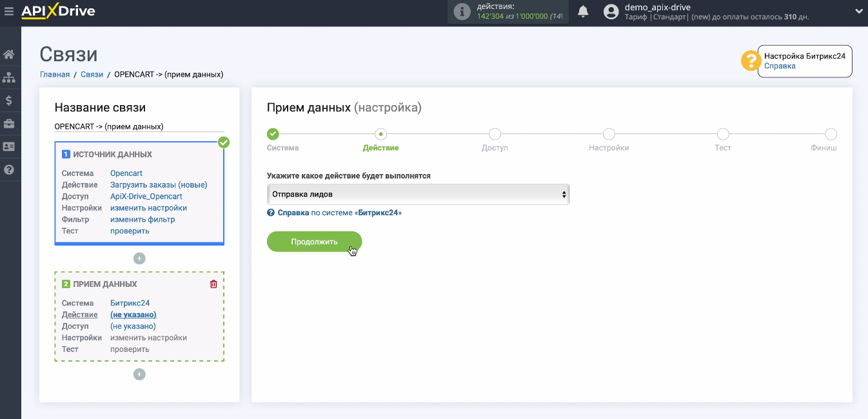Viewport: 868px width, 419px height.
Task: Open the briefcase sidebar icon
Action: point(9,123)
